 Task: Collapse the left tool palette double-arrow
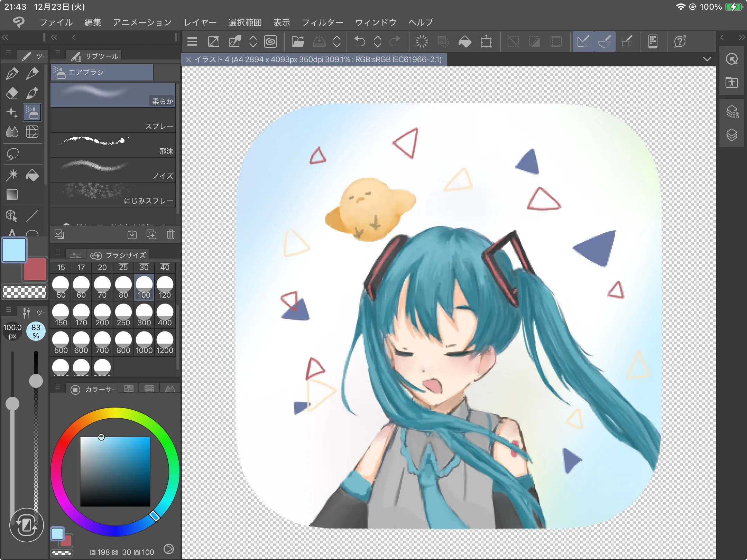(5, 37)
